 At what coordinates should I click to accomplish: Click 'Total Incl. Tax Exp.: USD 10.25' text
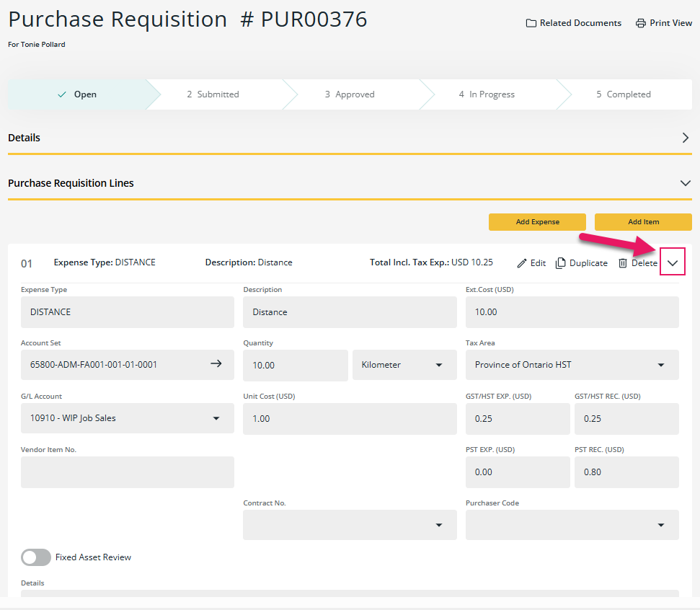[431, 262]
